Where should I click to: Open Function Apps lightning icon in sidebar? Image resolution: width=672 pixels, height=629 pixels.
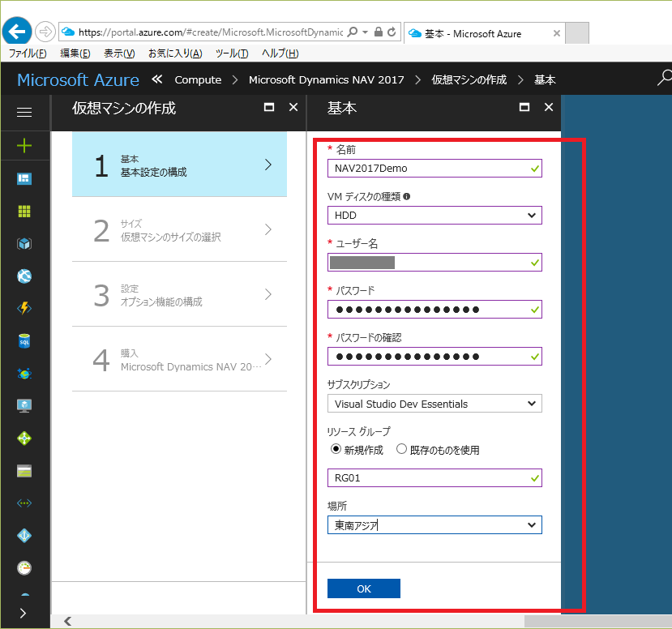coord(24,308)
